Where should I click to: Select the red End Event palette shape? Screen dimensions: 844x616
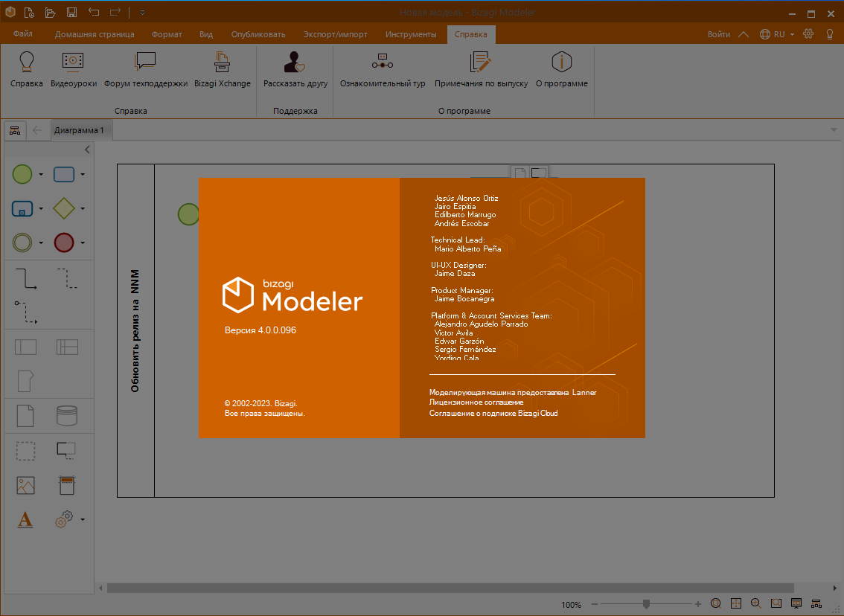64,243
